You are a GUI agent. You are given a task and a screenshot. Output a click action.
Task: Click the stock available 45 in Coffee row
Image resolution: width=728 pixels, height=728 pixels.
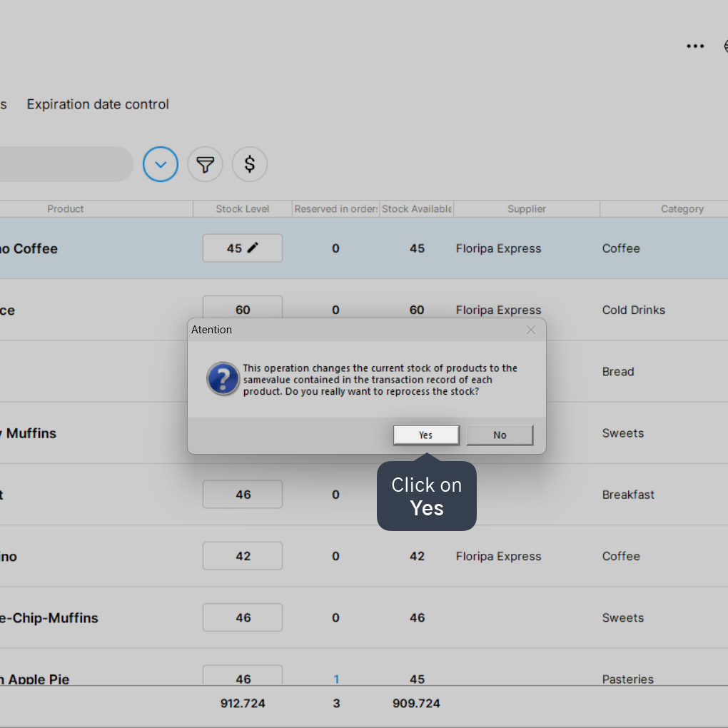[x=417, y=248]
